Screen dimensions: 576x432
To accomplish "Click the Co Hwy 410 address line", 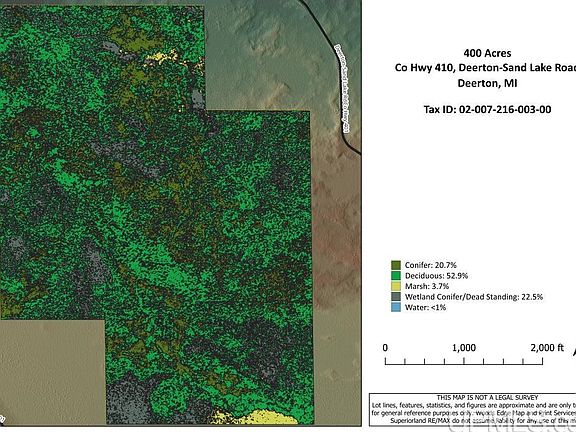I will coord(485,68).
